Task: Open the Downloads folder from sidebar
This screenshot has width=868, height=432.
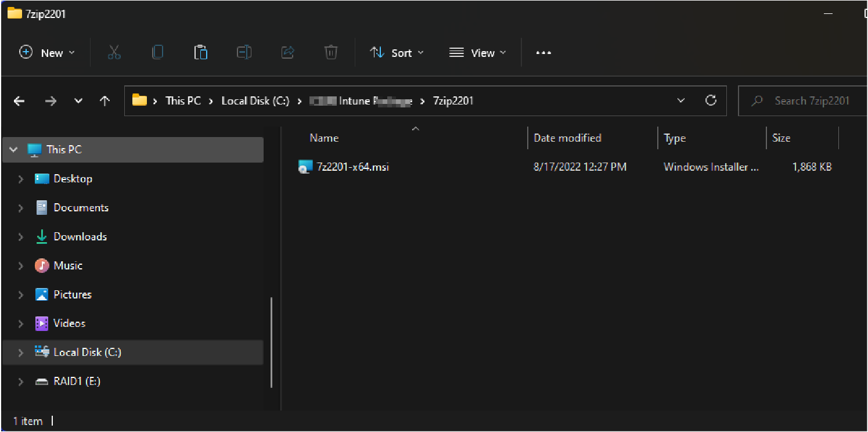Action: [80, 236]
